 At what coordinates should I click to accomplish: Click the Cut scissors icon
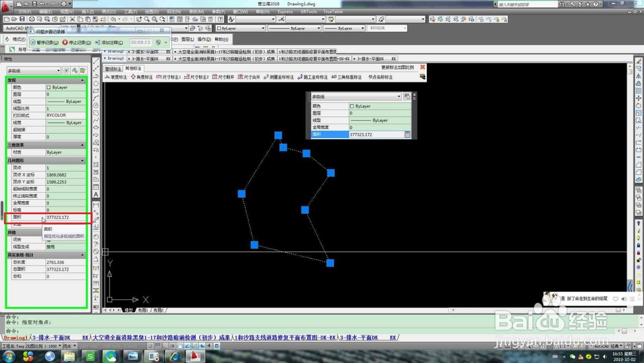72,19
